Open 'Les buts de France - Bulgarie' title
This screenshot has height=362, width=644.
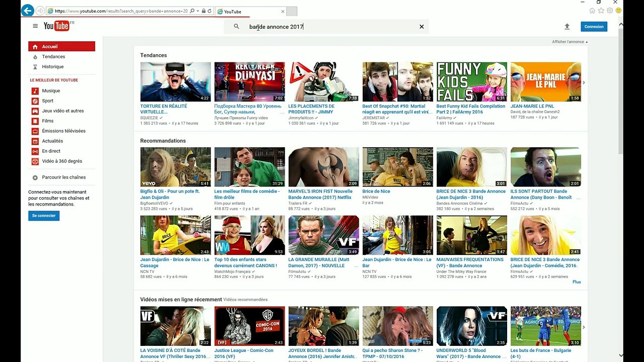(x=541, y=353)
